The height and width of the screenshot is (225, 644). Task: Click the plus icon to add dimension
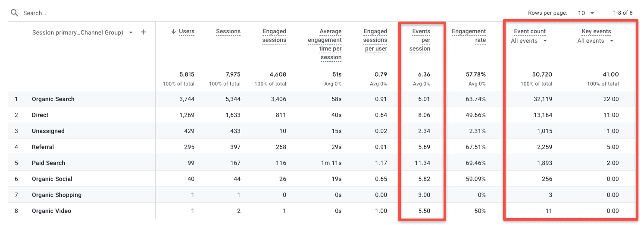pyautogui.click(x=144, y=32)
